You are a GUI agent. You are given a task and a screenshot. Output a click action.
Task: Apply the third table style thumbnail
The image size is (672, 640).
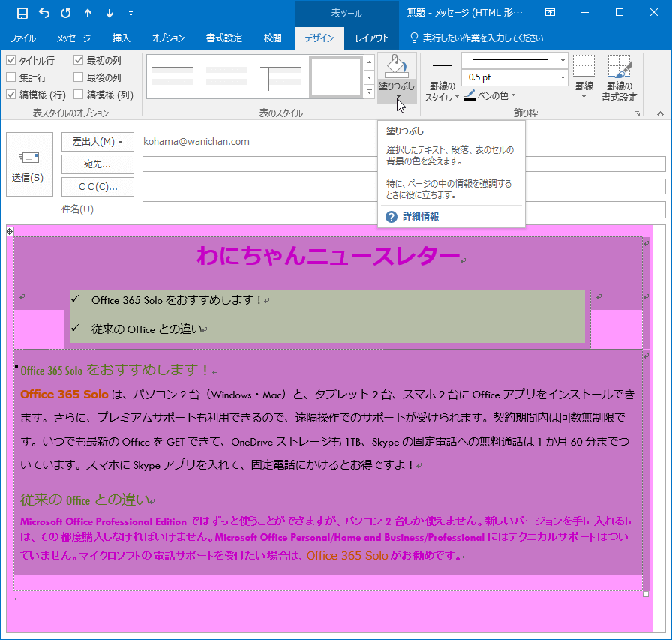click(280, 77)
